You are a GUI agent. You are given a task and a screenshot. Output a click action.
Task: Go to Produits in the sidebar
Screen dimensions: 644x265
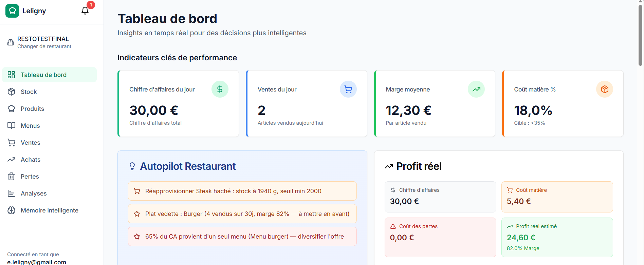[32, 109]
